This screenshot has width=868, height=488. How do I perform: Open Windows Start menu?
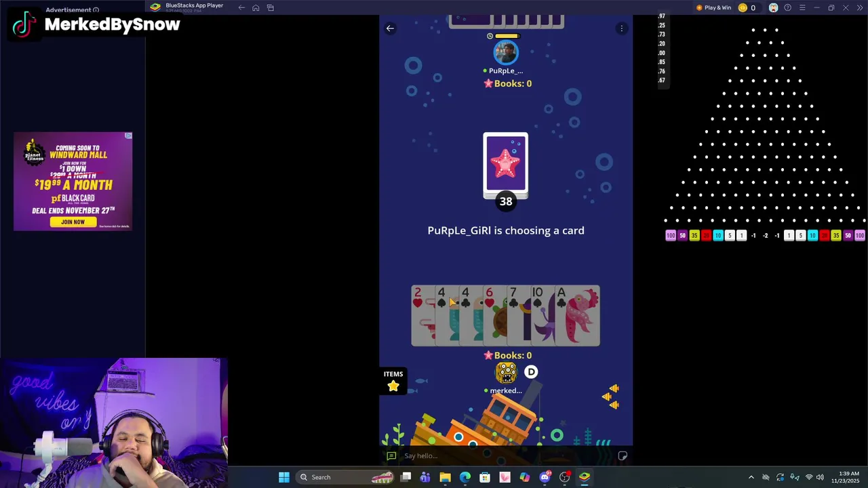[284, 477]
